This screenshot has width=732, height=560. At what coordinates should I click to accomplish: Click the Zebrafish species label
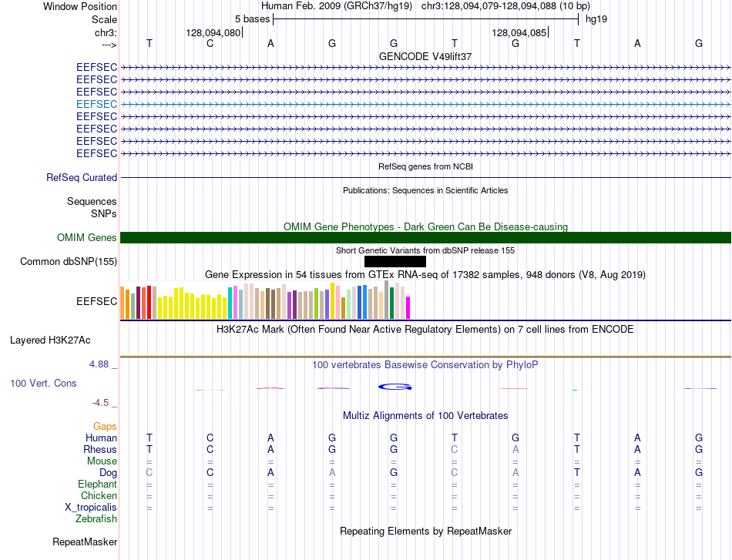(96, 518)
